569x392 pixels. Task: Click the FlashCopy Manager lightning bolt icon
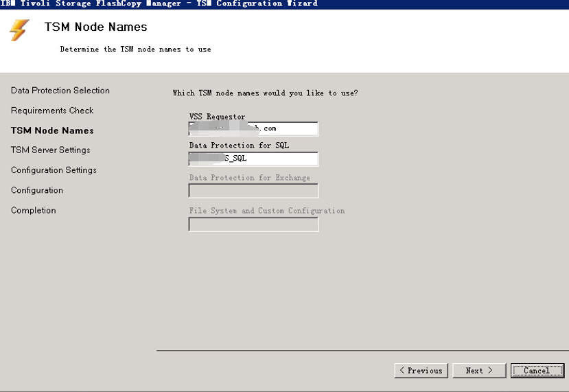19,30
